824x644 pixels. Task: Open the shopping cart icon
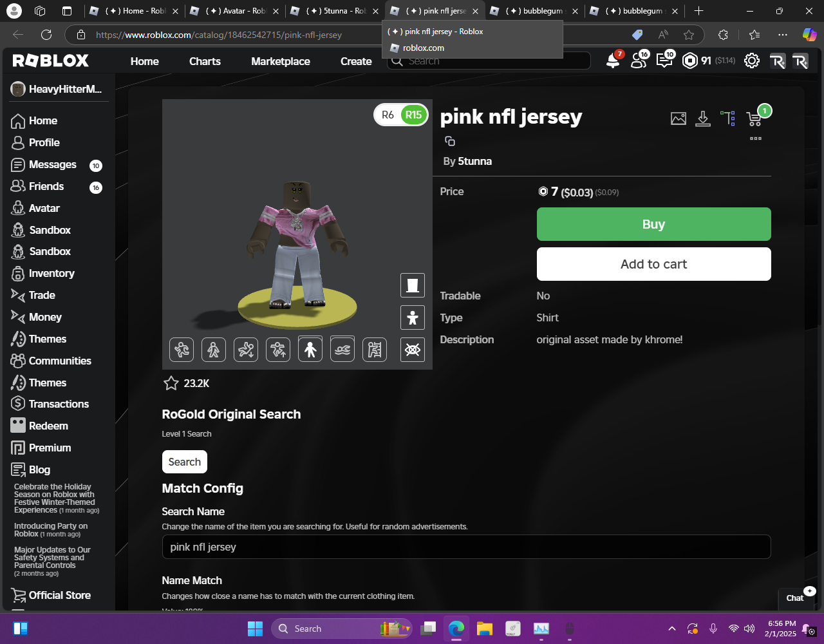tap(753, 118)
